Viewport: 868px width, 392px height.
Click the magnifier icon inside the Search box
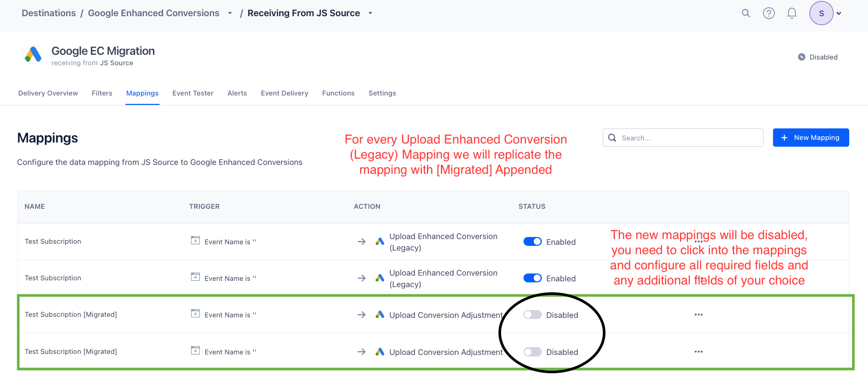pyautogui.click(x=612, y=138)
